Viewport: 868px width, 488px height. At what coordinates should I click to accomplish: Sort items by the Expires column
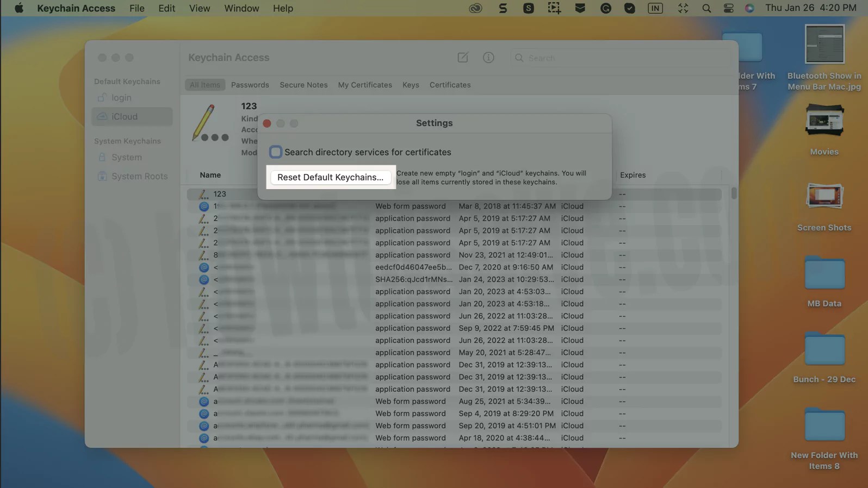633,175
